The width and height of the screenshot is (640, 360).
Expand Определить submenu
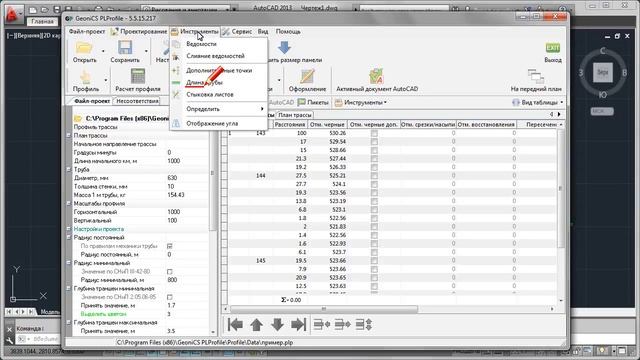click(219, 109)
